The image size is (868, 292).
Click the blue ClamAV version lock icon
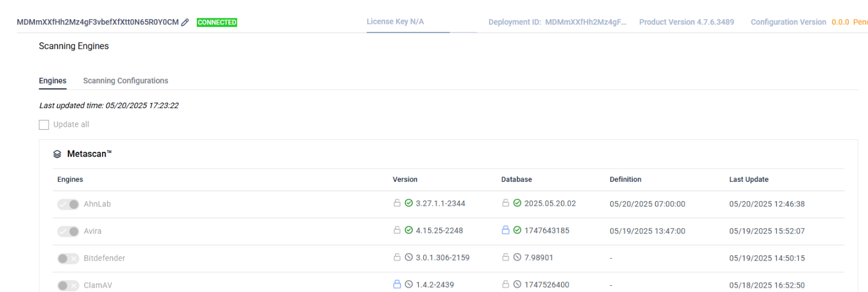click(x=397, y=285)
